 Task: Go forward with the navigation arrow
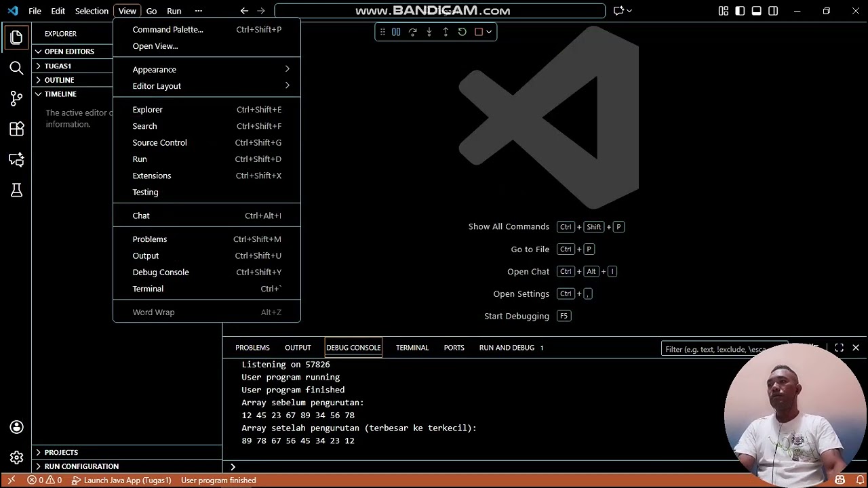tap(261, 11)
